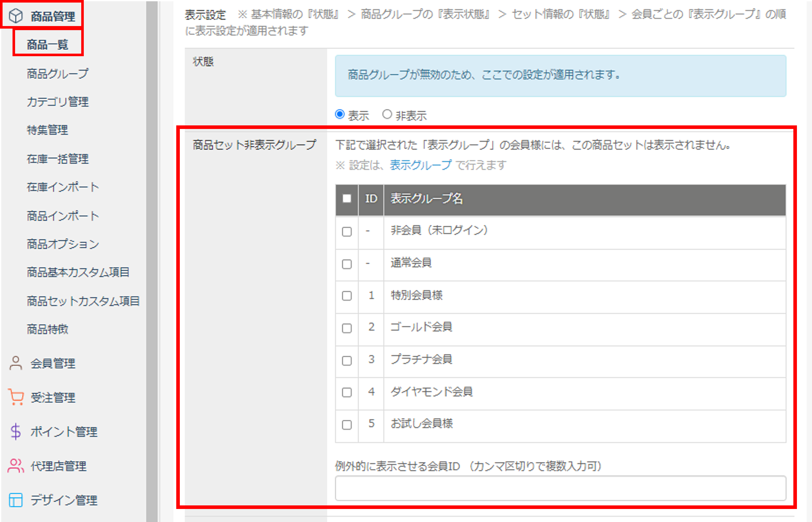Viewport: 812px width, 522px height.
Task: Check the ダイヤモンド会員 row checkbox
Action: click(347, 393)
